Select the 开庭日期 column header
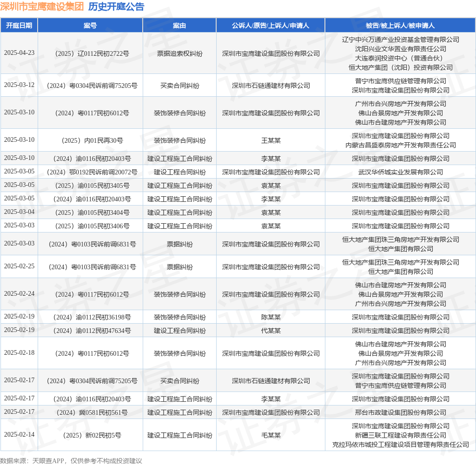 click(19, 26)
